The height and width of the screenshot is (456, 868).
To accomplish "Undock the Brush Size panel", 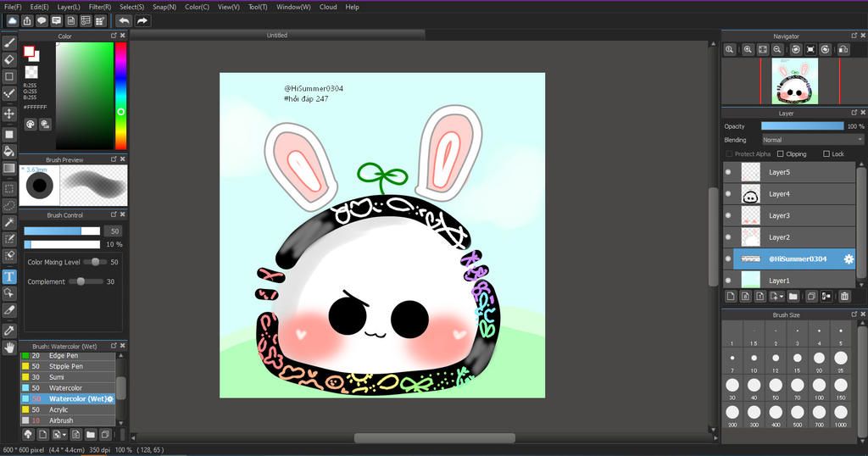I will point(854,314).
